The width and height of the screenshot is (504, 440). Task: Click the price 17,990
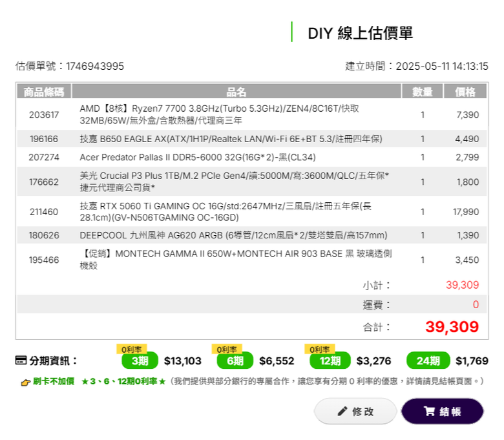pos(466,212)
